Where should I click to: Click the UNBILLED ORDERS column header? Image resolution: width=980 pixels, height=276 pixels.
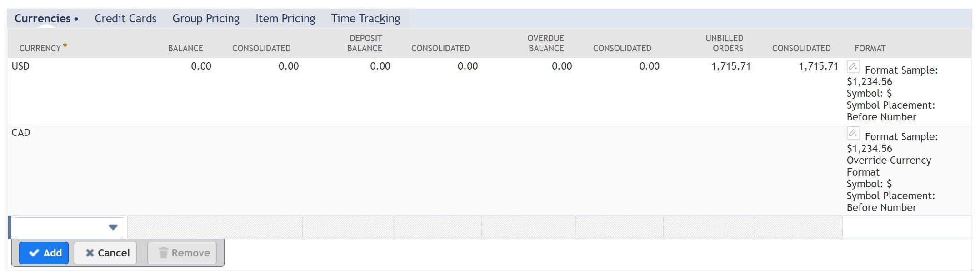click(725, 43)
